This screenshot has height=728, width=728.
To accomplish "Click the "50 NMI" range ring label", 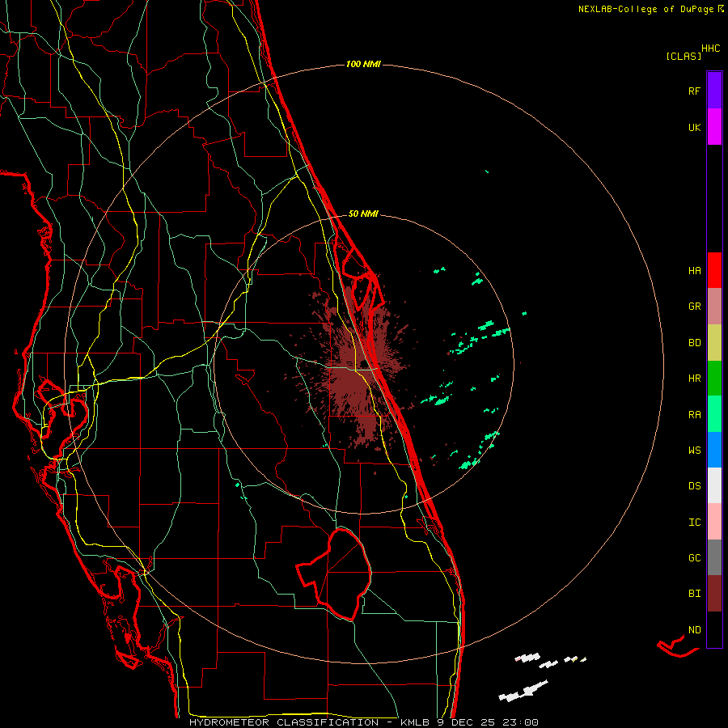I will click(363, 214).
